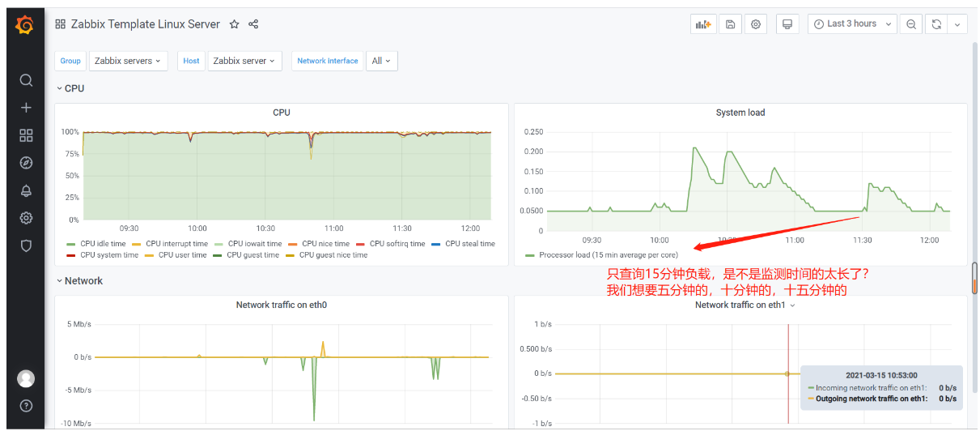
Task: Open the refresh interval dropdown arrow
Action: (x=957, y=24)
